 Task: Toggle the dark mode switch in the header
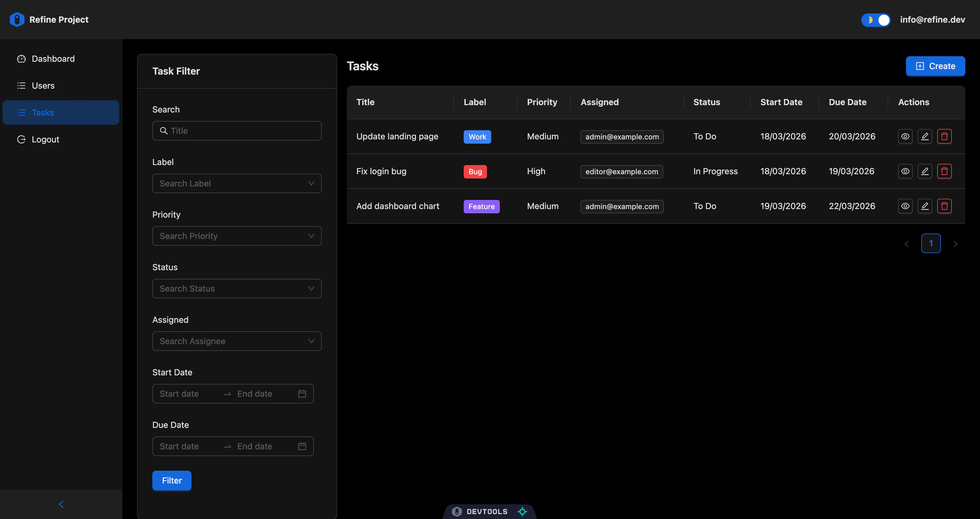click(876, 20)
